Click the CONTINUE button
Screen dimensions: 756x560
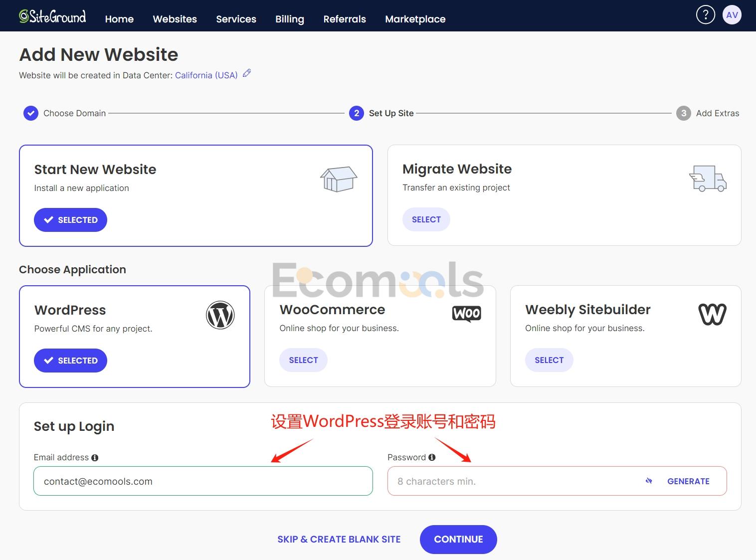[458, 540]
